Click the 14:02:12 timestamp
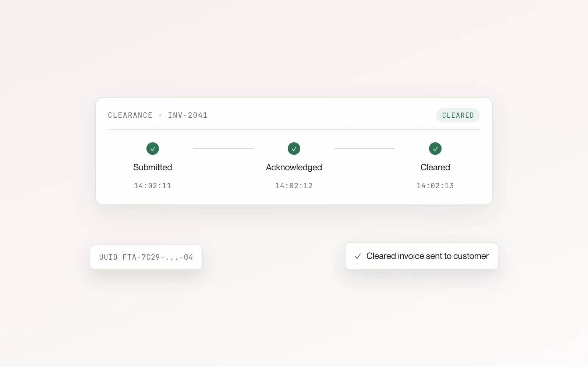Image resolution: width=588 pixels, height=367 pixels. (294, 186)
